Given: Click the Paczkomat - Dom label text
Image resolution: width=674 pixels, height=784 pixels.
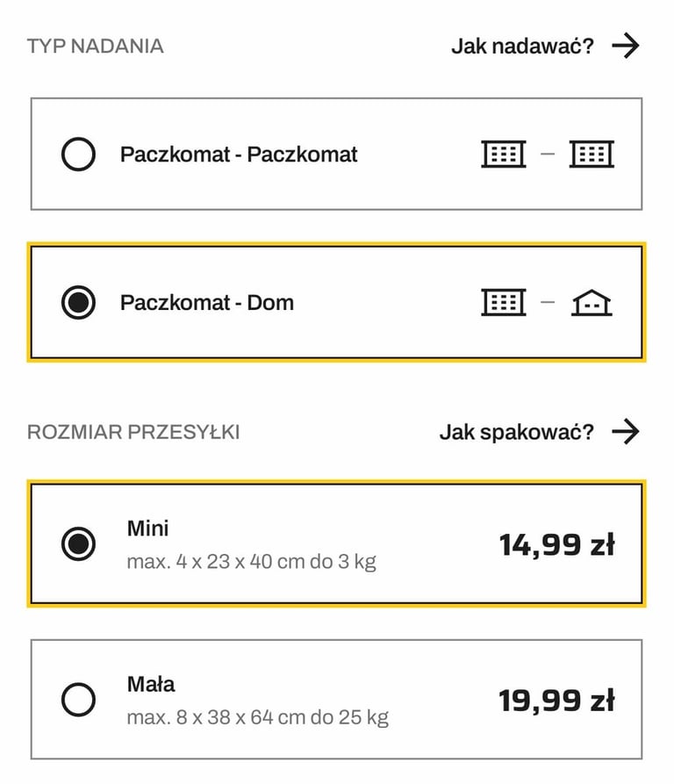Looking at the screenshot, I should click(207, 303).
